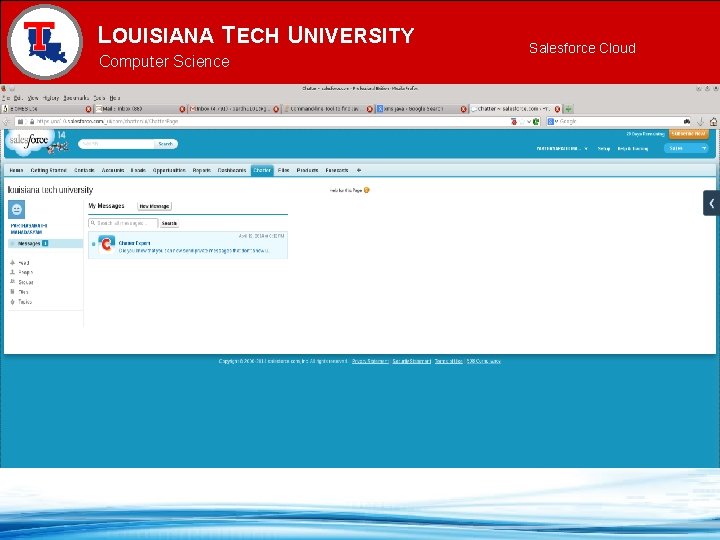
Task: Open the Accounts tab
Action: 113,170
